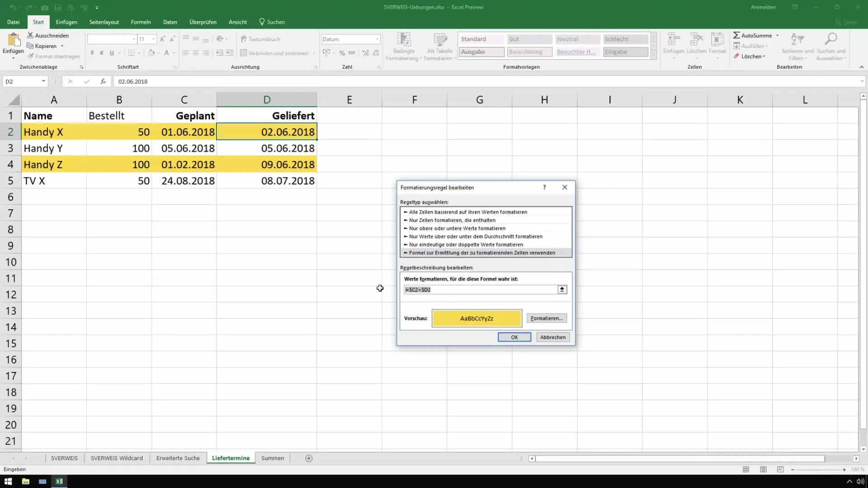
Task: Open the font size dropdown
Action: 154,39
